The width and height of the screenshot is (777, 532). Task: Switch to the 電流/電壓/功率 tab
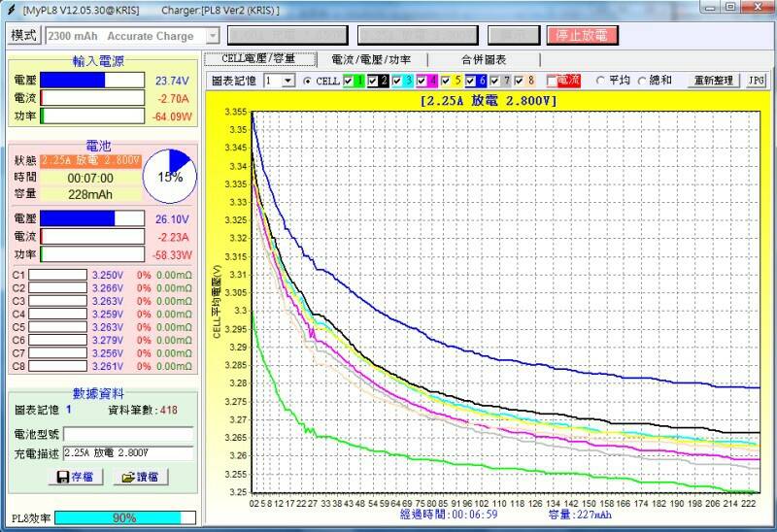point(371,59)
